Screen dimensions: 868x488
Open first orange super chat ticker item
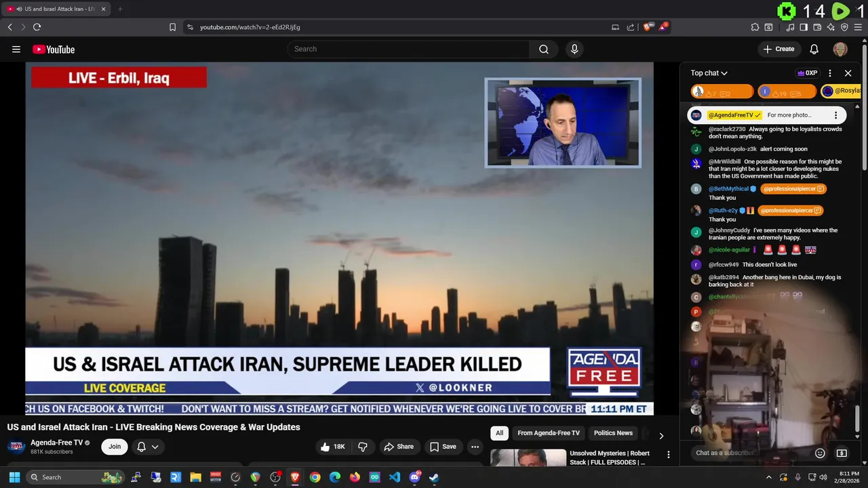[722, 91]
